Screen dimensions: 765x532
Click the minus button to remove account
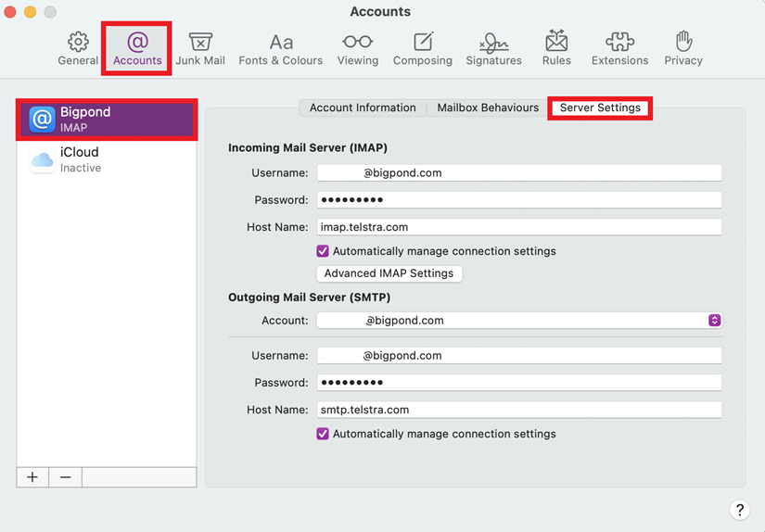(x=65, y=477)
